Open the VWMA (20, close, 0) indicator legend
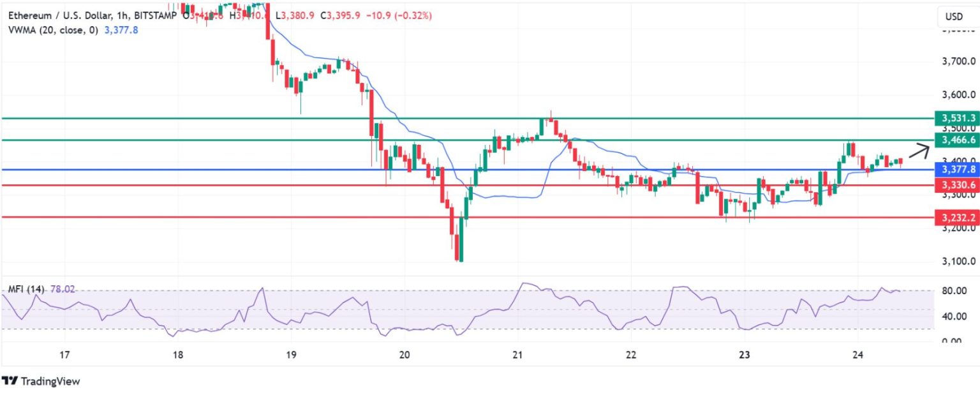 [x=52, y=29]
